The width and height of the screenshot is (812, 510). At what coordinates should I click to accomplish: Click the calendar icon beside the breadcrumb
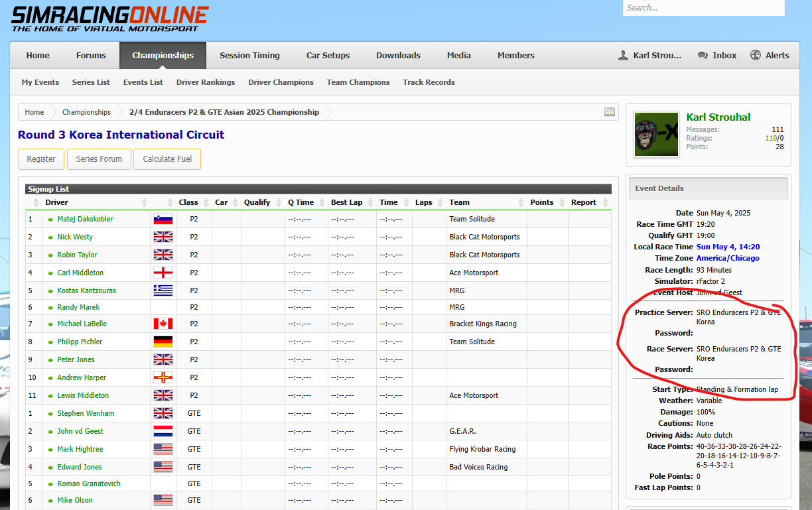(610, 112)
